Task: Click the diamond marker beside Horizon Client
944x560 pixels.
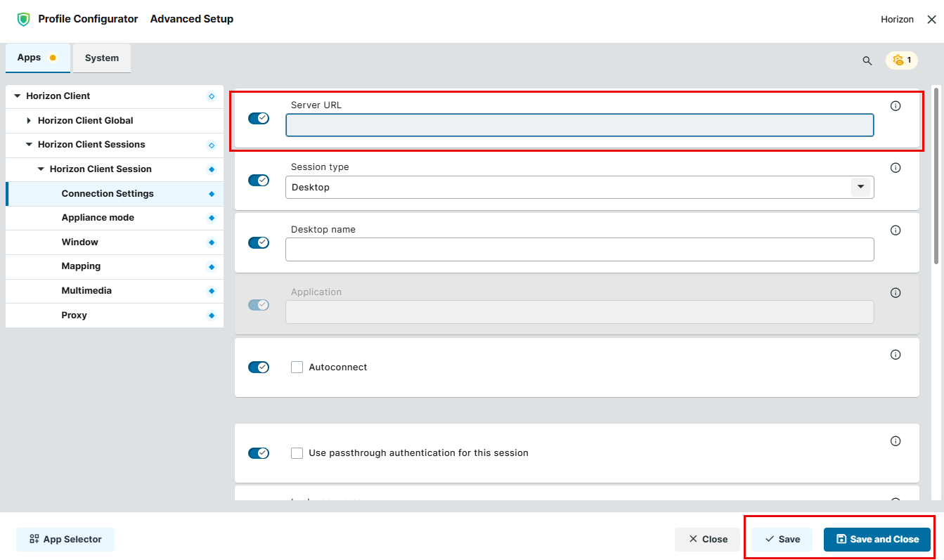Action: (x=212, y=96)
